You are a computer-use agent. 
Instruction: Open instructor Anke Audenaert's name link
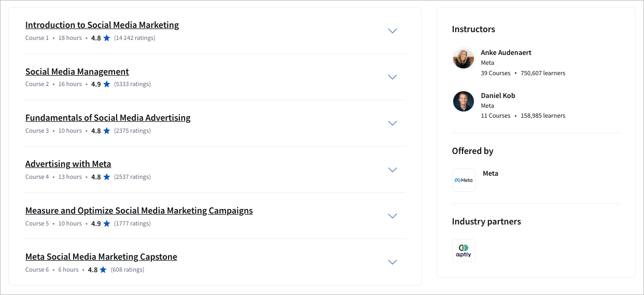coord(506,52)
